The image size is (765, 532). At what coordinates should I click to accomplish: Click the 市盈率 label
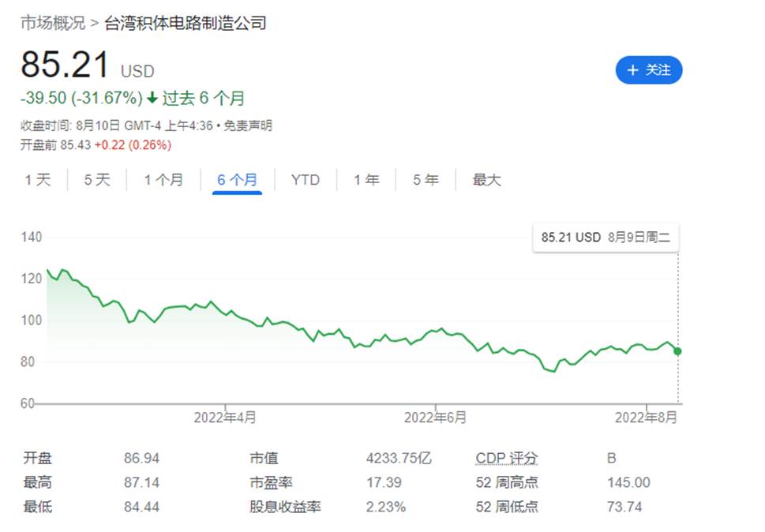point(271,483)
